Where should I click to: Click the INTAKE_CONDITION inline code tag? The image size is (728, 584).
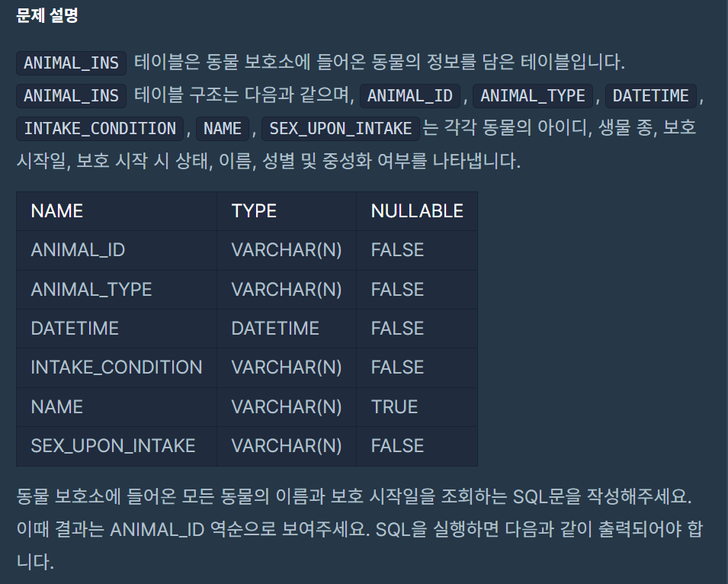[x=100, y=128]
